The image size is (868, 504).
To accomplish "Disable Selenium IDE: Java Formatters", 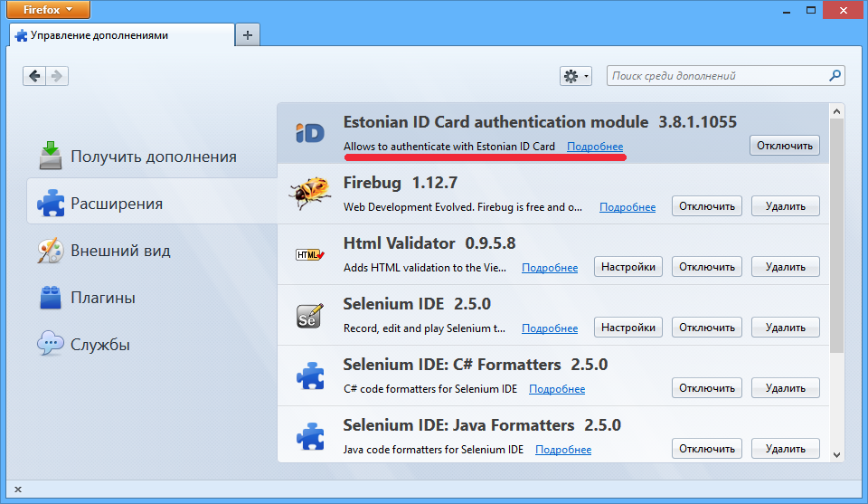I will [707, 449].
